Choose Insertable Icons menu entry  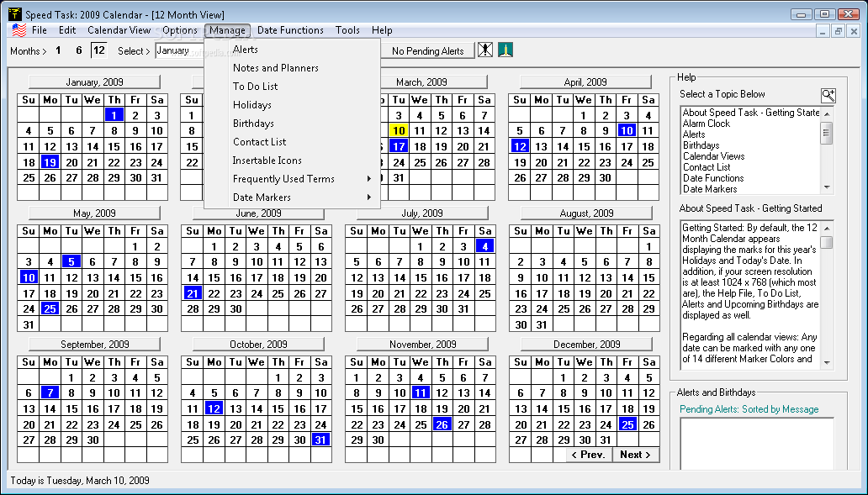293,161
